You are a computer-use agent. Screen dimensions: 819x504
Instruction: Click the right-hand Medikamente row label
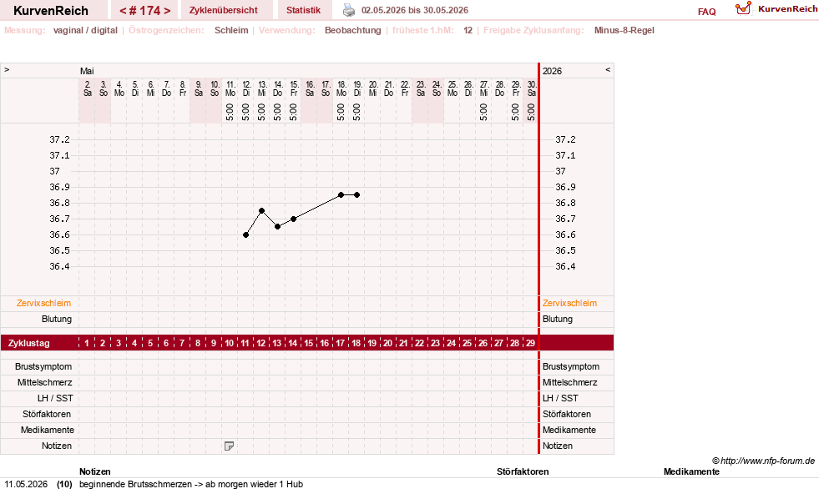point(569,430)
